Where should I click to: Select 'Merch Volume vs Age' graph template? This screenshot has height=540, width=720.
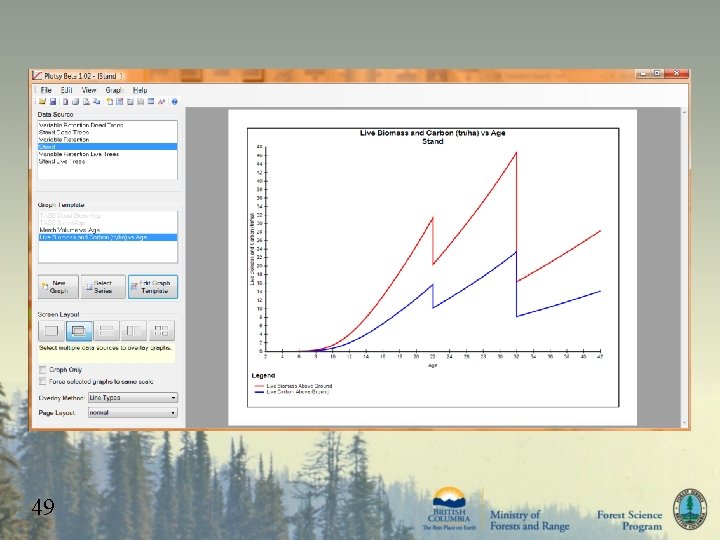click(107, 230)
